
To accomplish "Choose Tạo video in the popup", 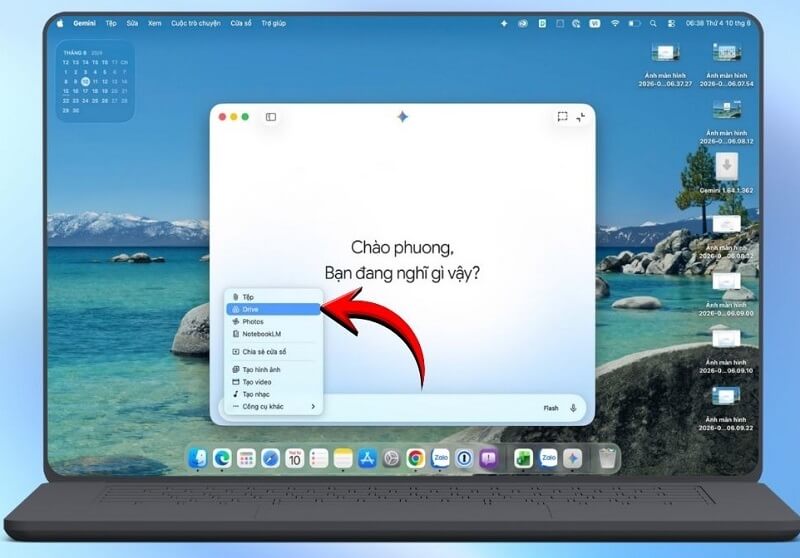I will coord(273,382).
